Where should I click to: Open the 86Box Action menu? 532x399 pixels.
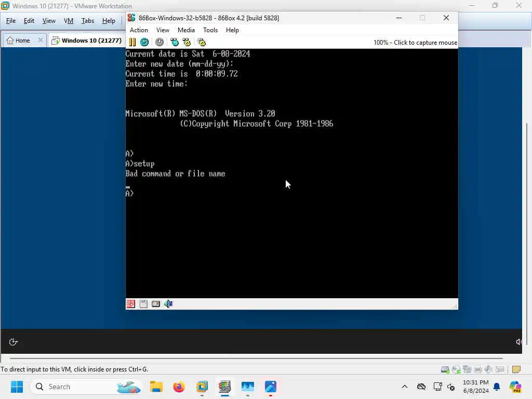coord(139,30)
